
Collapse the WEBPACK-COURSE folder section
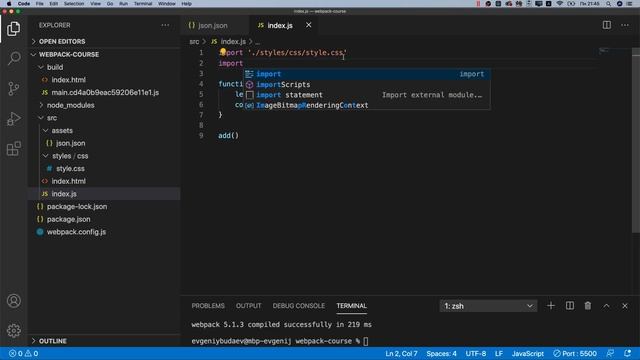click(x=104, y=54)
